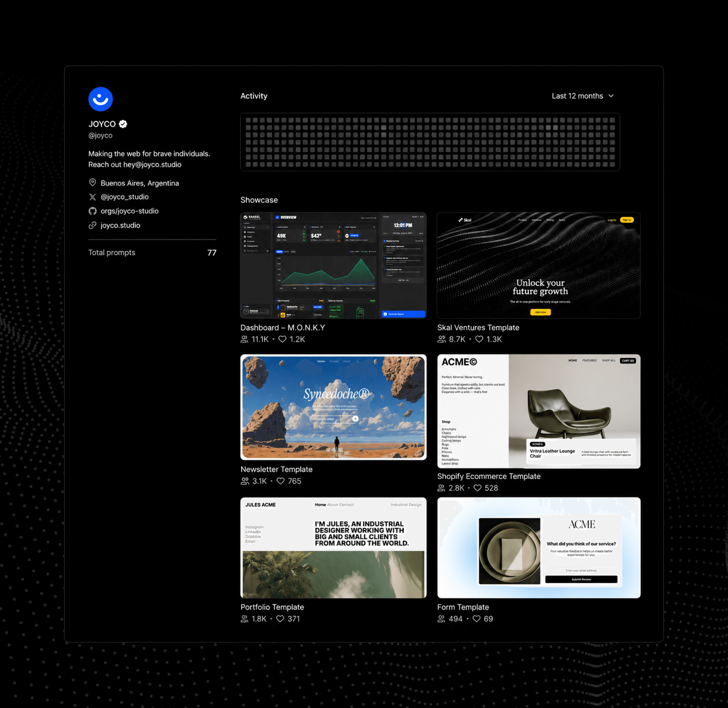Click the heart icon under Skal Ventures Template
Screen dimensions: 728x708
pyautogui.click(x=479, y=339)
